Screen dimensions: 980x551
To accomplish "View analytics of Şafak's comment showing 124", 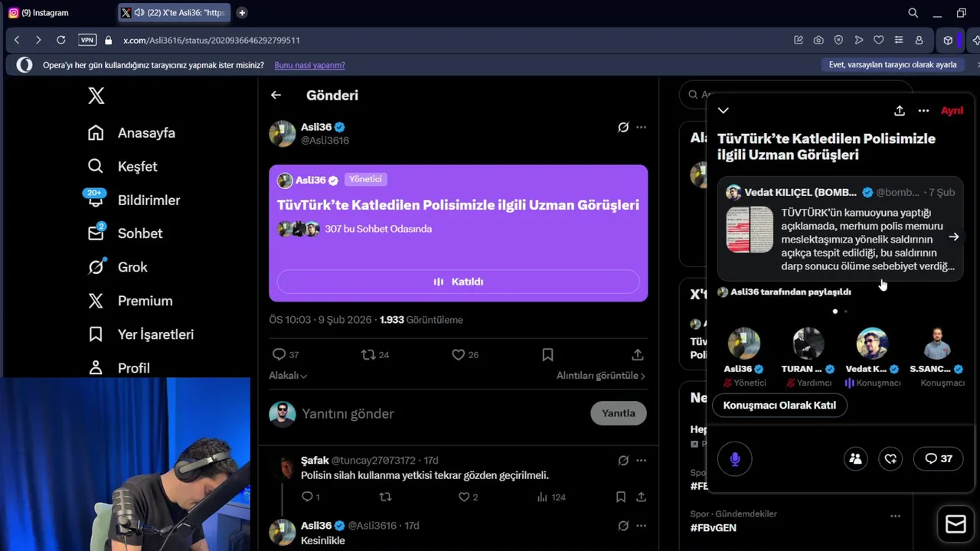I will [550, 497].
